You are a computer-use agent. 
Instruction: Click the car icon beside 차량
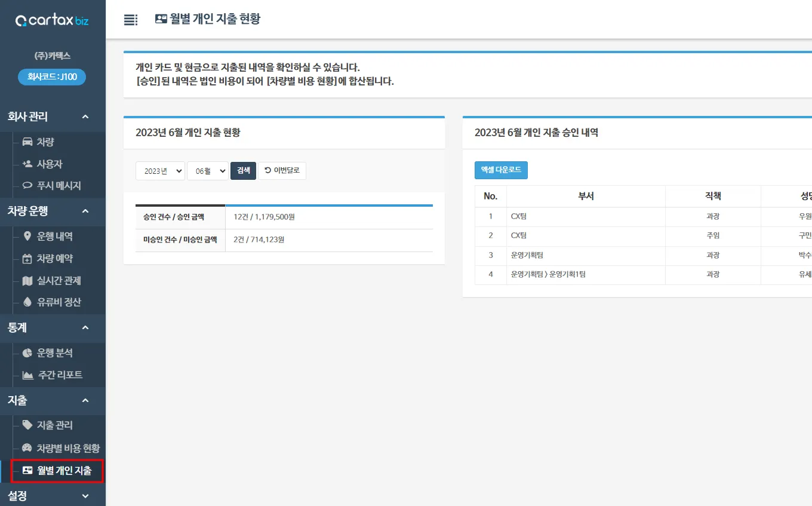click(27, 142)
